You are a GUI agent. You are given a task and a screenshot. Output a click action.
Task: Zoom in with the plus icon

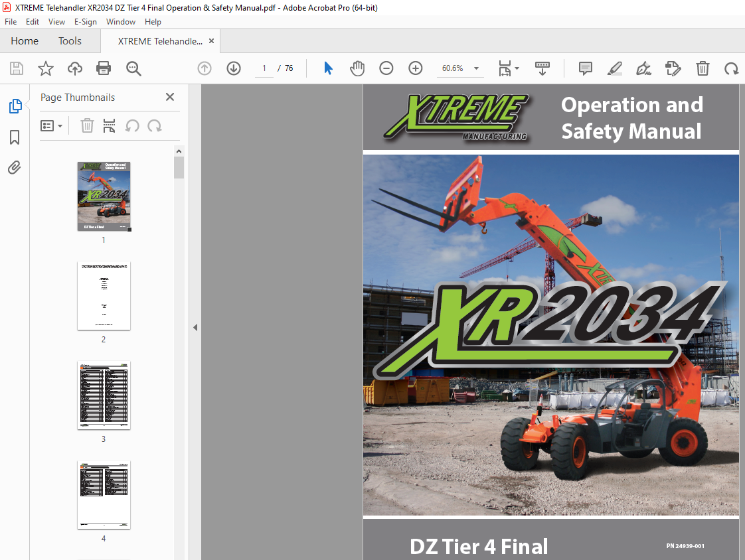tap(415, 68)
